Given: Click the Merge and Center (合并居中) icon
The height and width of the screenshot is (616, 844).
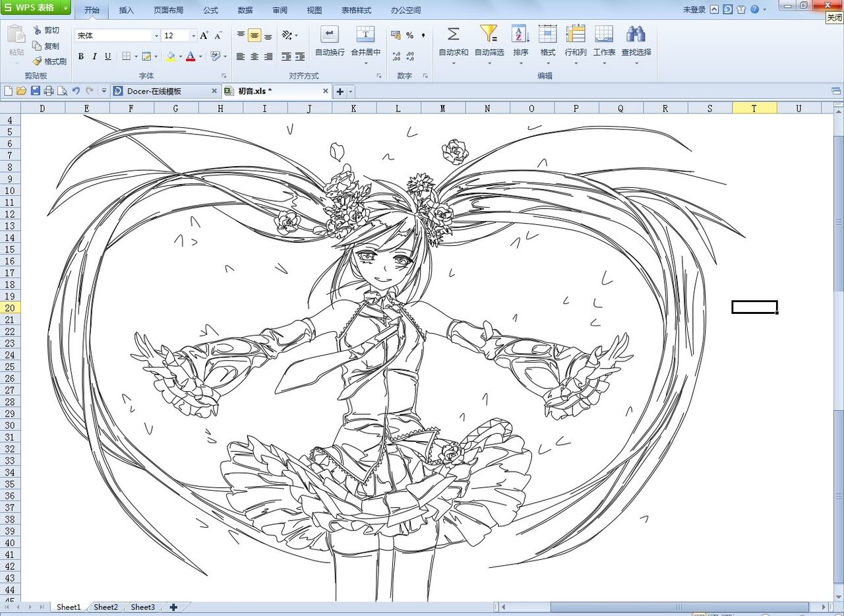Looking at the screenshot, I should (x=365, y=34).
